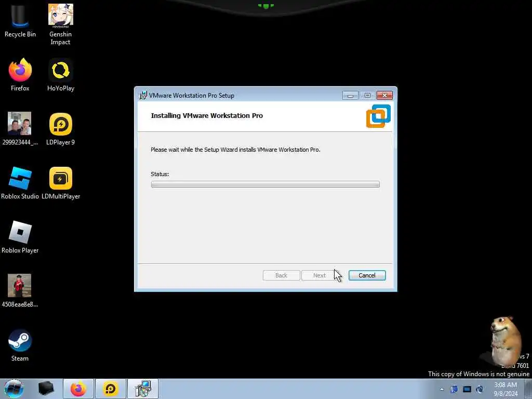
Task: Click the 'Please wait while the Setup Wizard' text
Action: point(235,150)
